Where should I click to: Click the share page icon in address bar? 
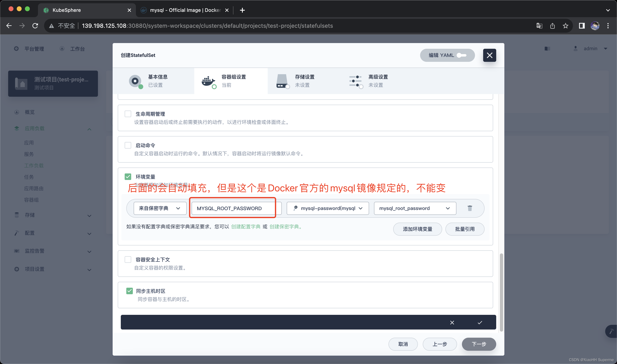coord(552,26)
